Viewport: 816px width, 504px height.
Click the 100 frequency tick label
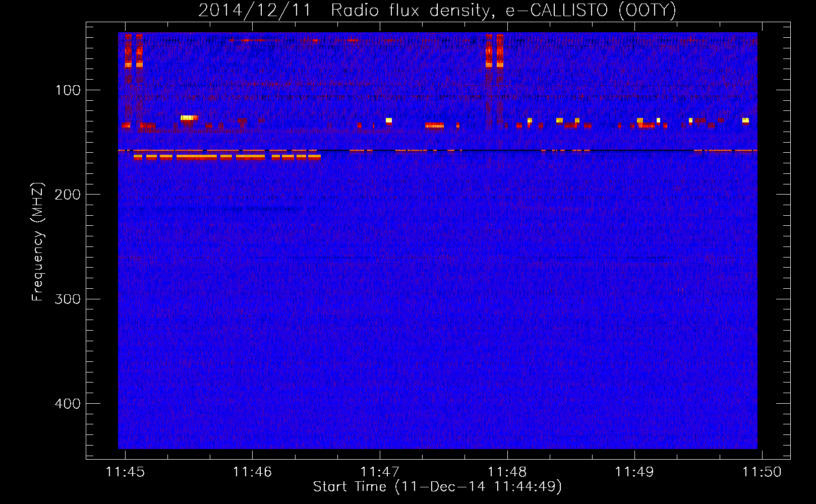pos(68,91)
